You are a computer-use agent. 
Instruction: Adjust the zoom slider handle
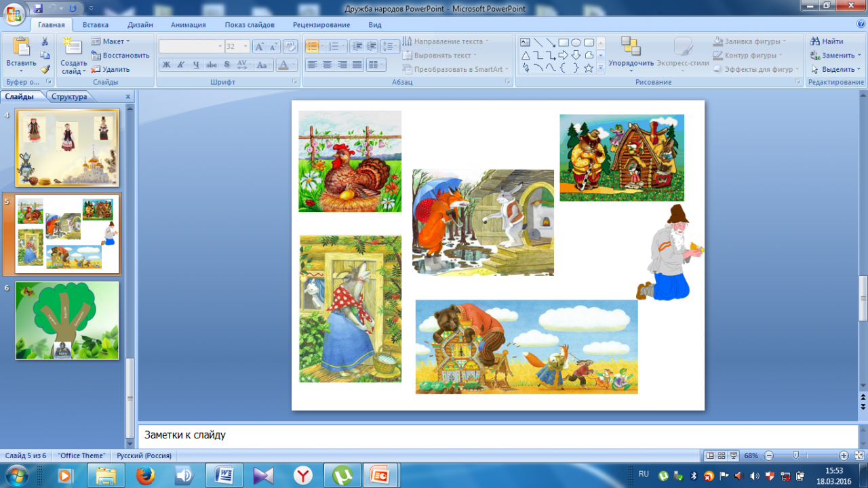(795, 455)
